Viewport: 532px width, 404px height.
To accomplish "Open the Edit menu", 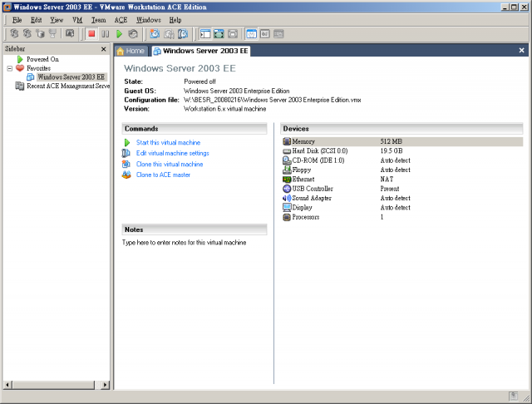I will (36, 20).
